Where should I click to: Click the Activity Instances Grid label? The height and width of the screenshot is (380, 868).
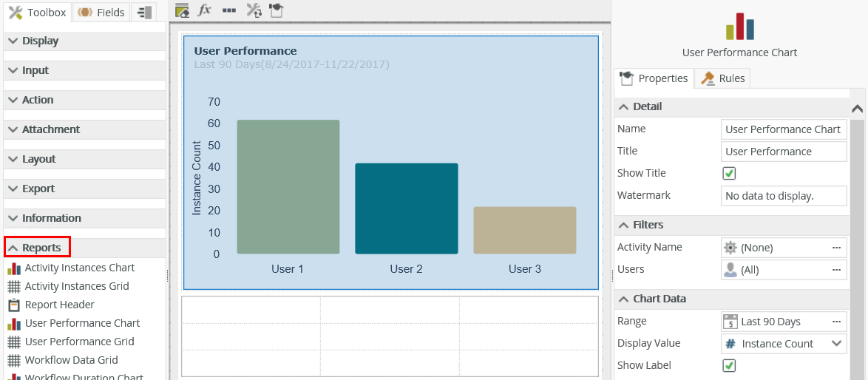pyautogui.click(x=77, y=287)
